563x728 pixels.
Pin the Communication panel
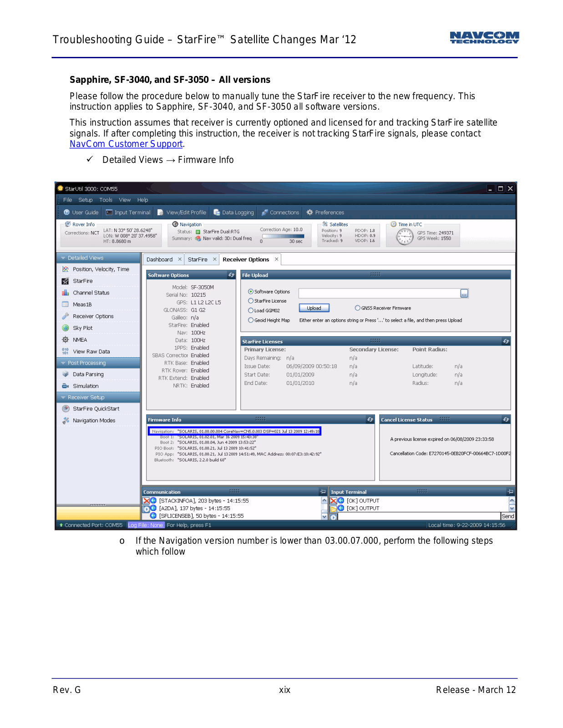click(x=323, y=492)
